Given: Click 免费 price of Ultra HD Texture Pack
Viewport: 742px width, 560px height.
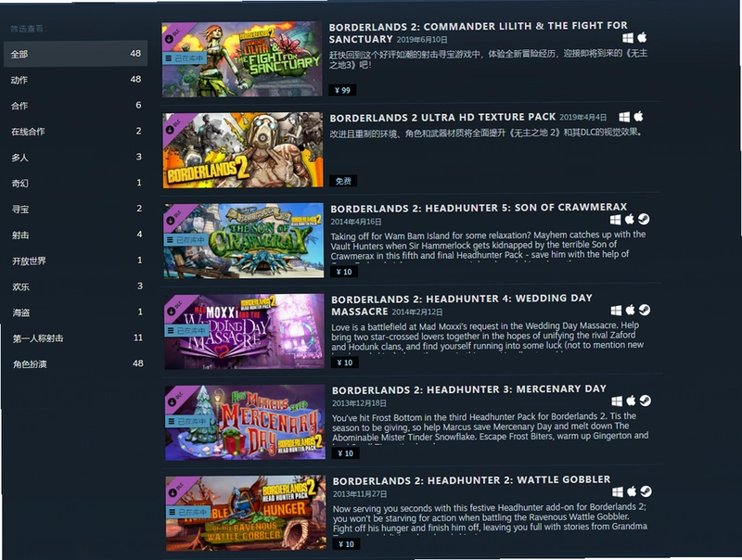Looking at the screenshot, I should (343, 181).
